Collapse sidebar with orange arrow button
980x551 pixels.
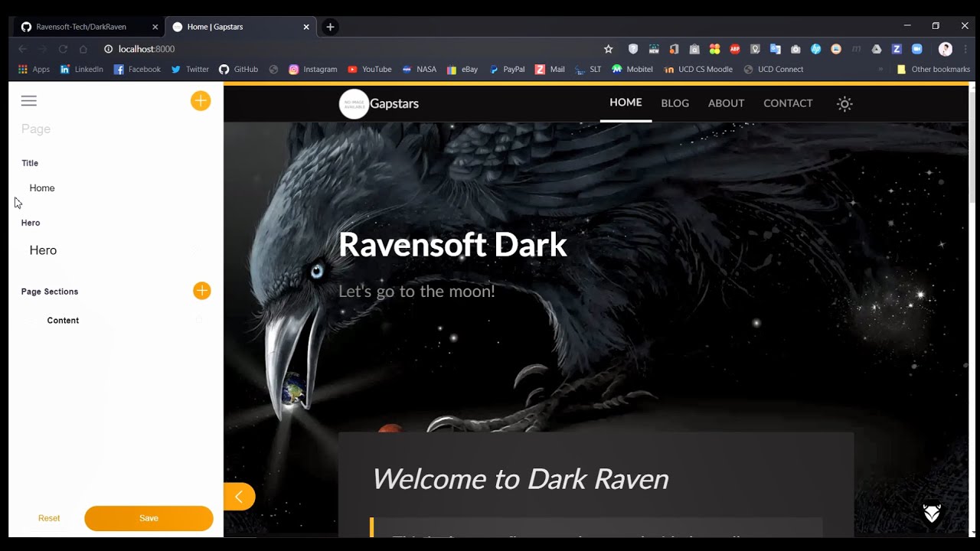coord(240,497)
